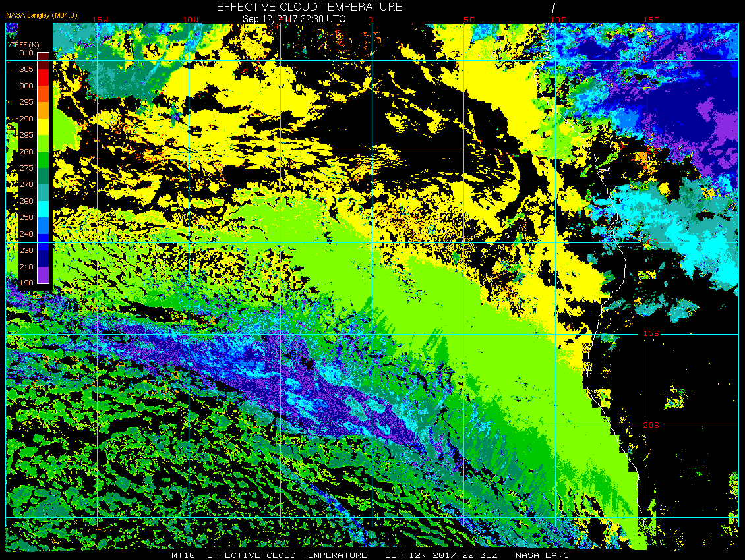Viewport: 745px width, 560px height.
Task: Click the 'SEP 12, 2017 22:30Z' footer text
Action: click(x=441, y=555)
